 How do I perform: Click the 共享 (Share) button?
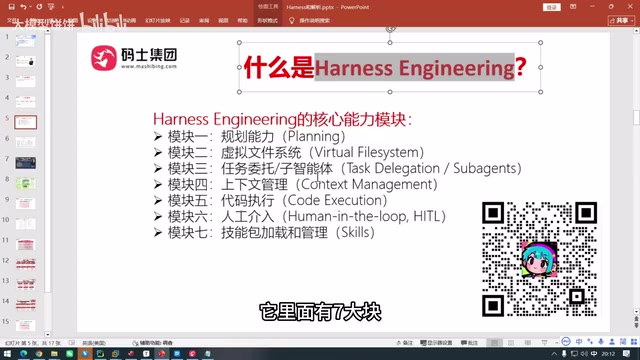click(621, 20)
